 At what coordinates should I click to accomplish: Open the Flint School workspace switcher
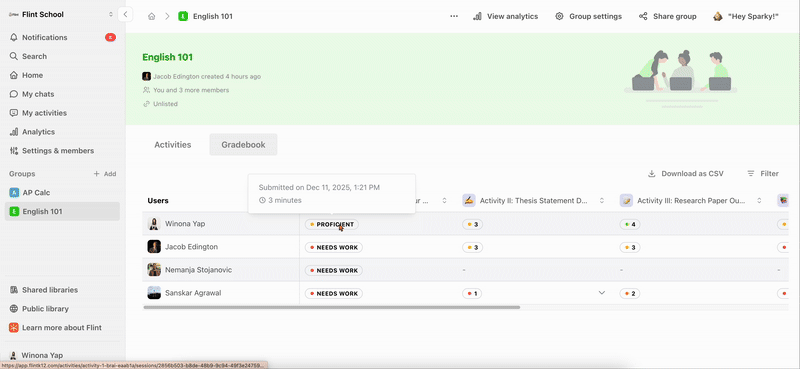(x=61, y=14)
